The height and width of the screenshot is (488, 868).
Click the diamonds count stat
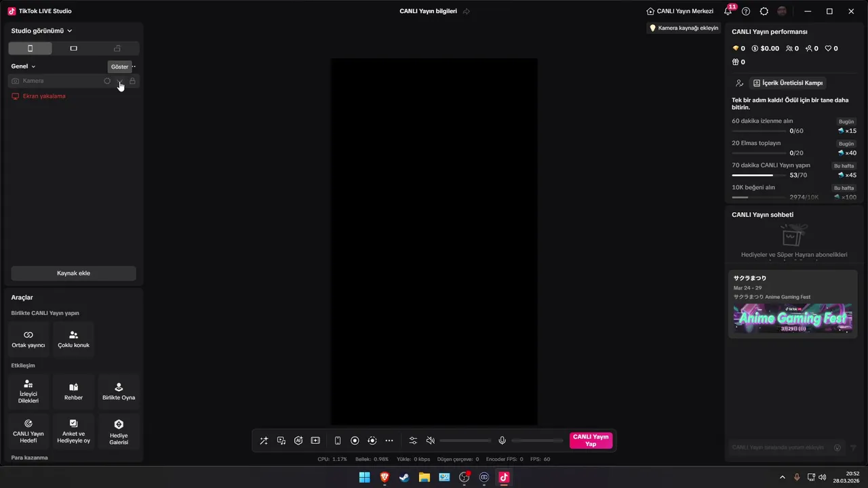click(x=739, y=48)
